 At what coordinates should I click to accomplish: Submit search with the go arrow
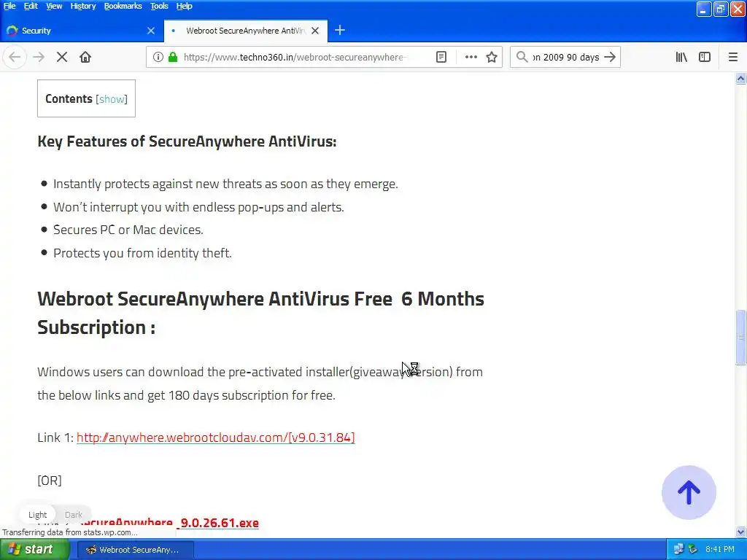click(609, 57)
